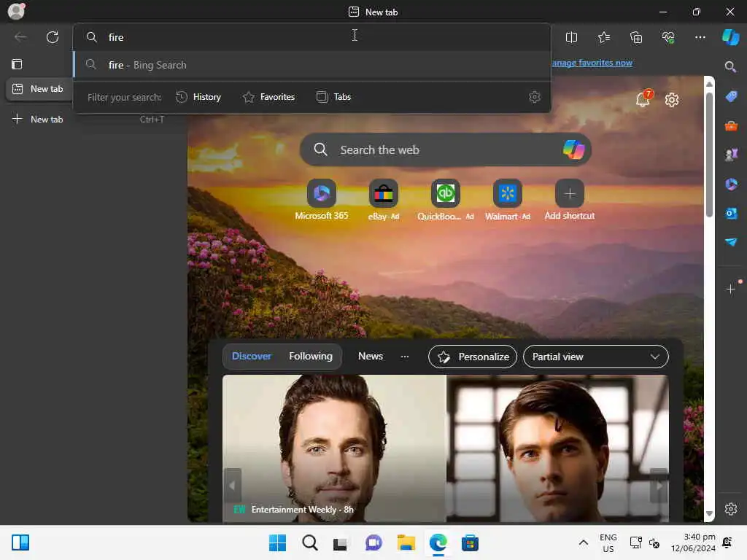Open the Collections toolbar icon
Image resolution: width=747 pixels, height=560 pixels.
[636, 37]
